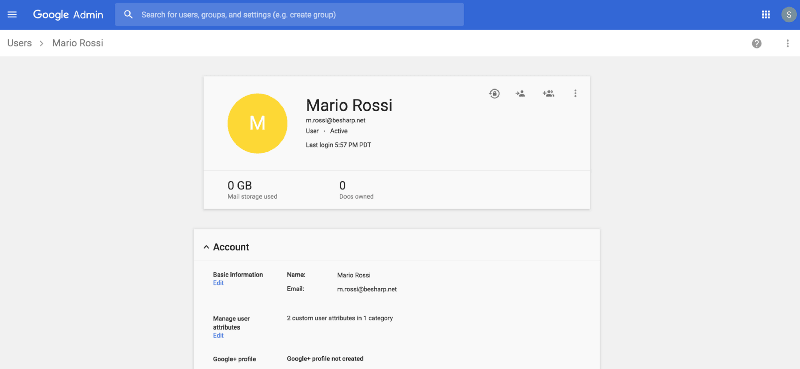Open the Google apps grid

[766, 15]
